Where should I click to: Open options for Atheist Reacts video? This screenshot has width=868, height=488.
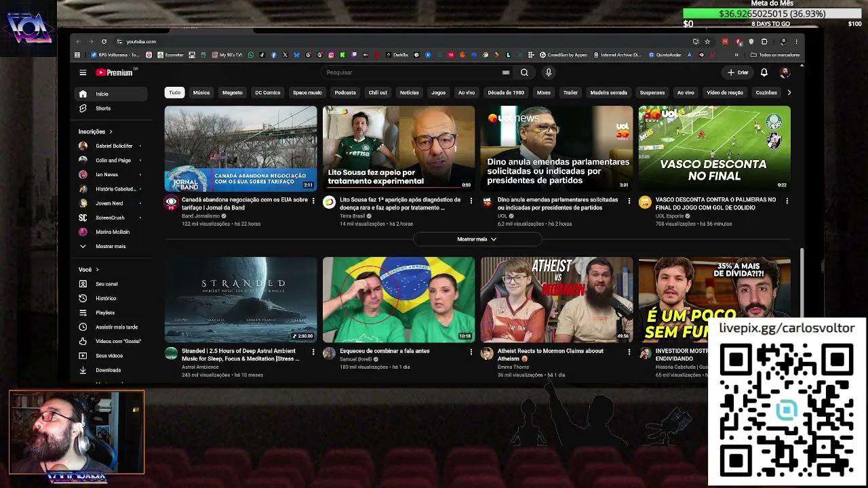tap(629, 352)
